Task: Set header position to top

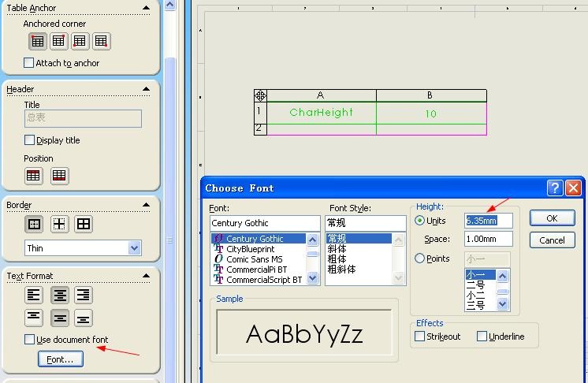Action: click(33, 176)
